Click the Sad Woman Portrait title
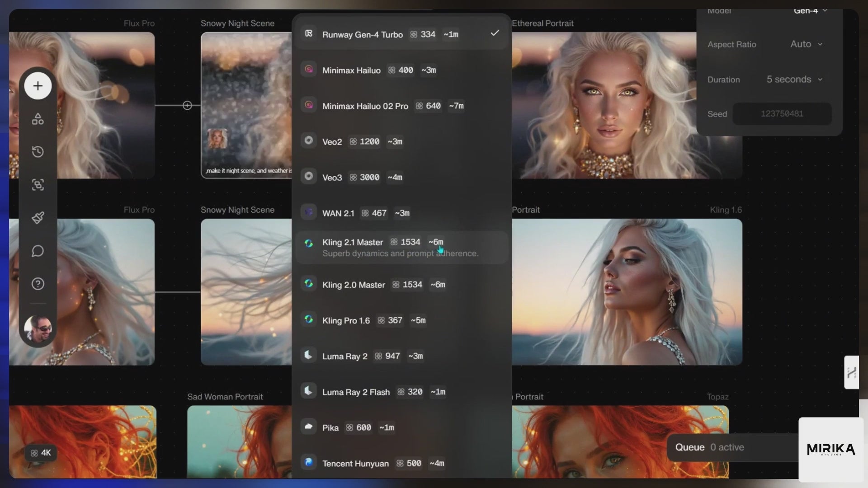The height and width of the screenshot is (488, 868). [225, 397]
